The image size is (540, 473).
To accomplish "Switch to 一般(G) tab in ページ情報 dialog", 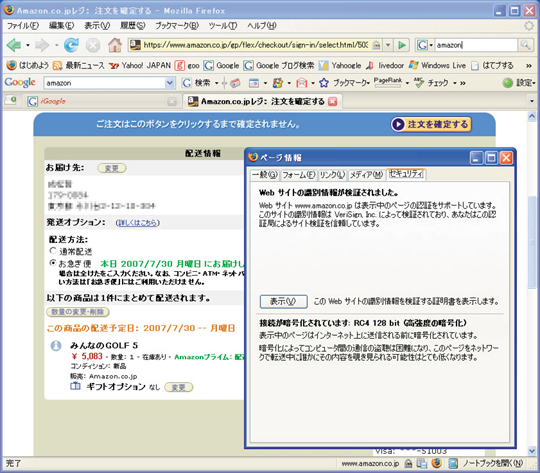I will pos(264,175).
